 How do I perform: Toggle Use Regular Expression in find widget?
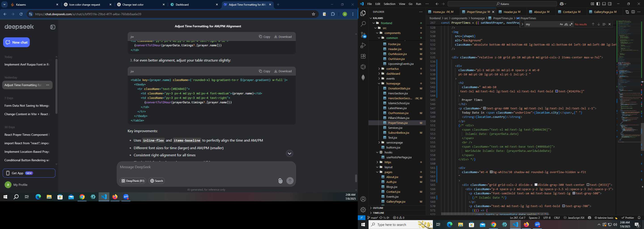571,24
